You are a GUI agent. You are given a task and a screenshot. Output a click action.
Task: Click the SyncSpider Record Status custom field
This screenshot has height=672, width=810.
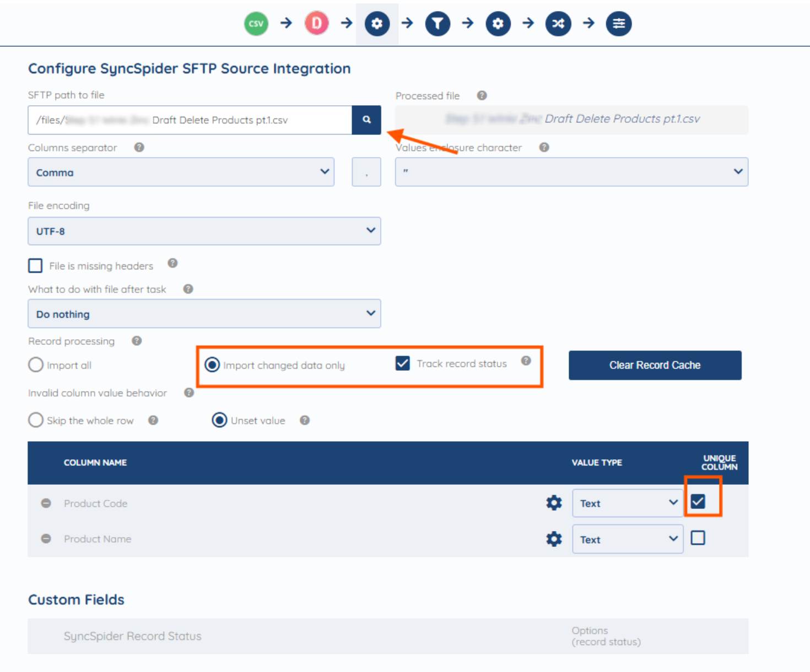pyautogui.click(x=133, y=636)
